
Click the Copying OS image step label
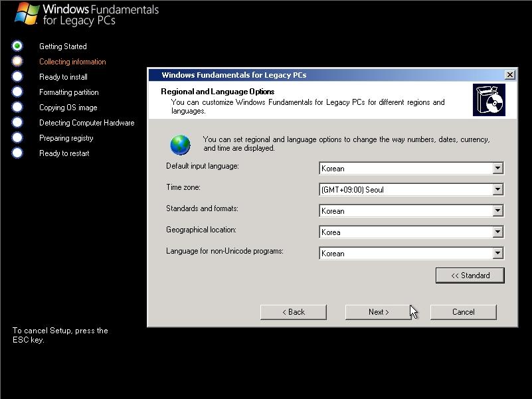click(x=68, y=108)
